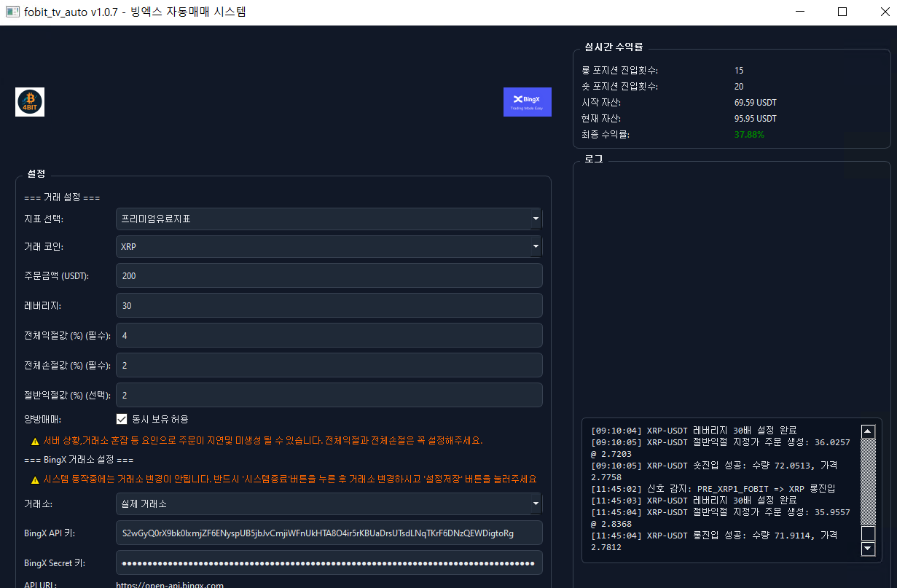Click the log scroll-up arrow icon
The height and width of the screenshot is (588, 897).
click(x=867, y=431)
